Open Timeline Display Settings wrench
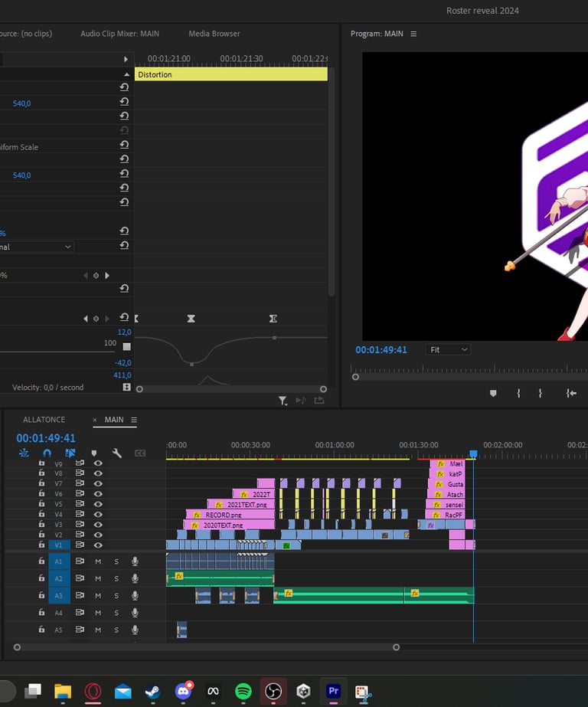This screenshot has height=707, width=588. (x=116, y=453)
